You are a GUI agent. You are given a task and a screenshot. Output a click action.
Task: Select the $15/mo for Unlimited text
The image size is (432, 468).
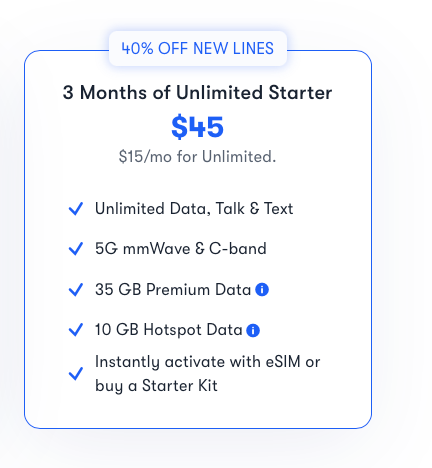click(x=197, y=156)
